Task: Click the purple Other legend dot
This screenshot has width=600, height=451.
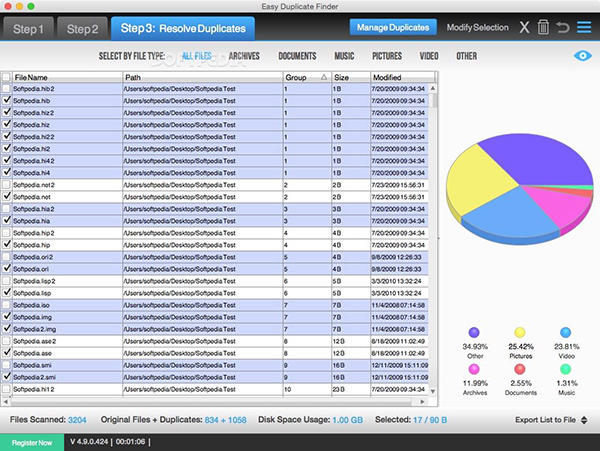Action: tap(474, 332)
